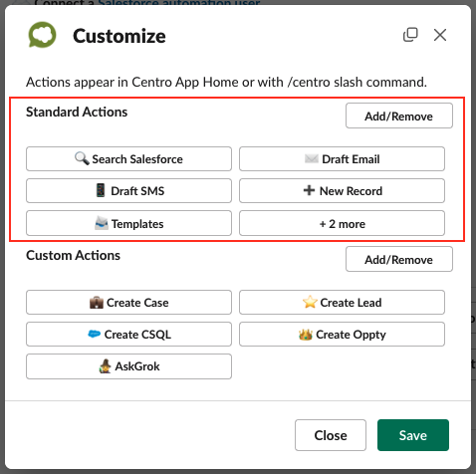
Task: Launch the AskGrok custom action
Action: tap(128, 366)
